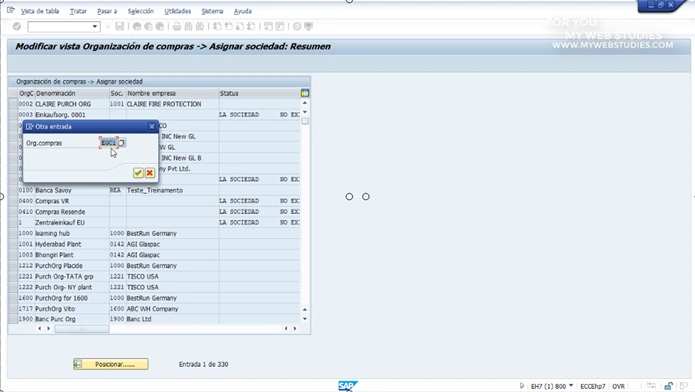This screenshot has height=392, width=695.
Task: Click the bottom scroll-down arrow of the table
Action: 305,319
